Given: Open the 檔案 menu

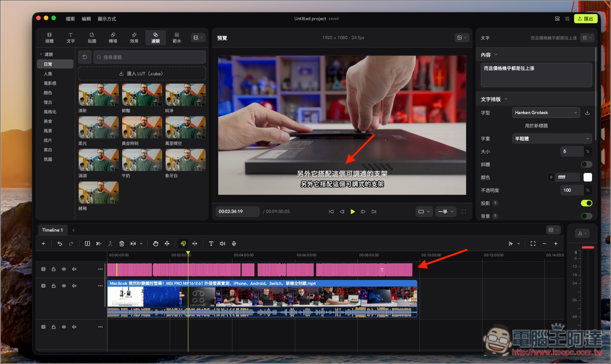Looking at the screenshot, I should point(70,19).
